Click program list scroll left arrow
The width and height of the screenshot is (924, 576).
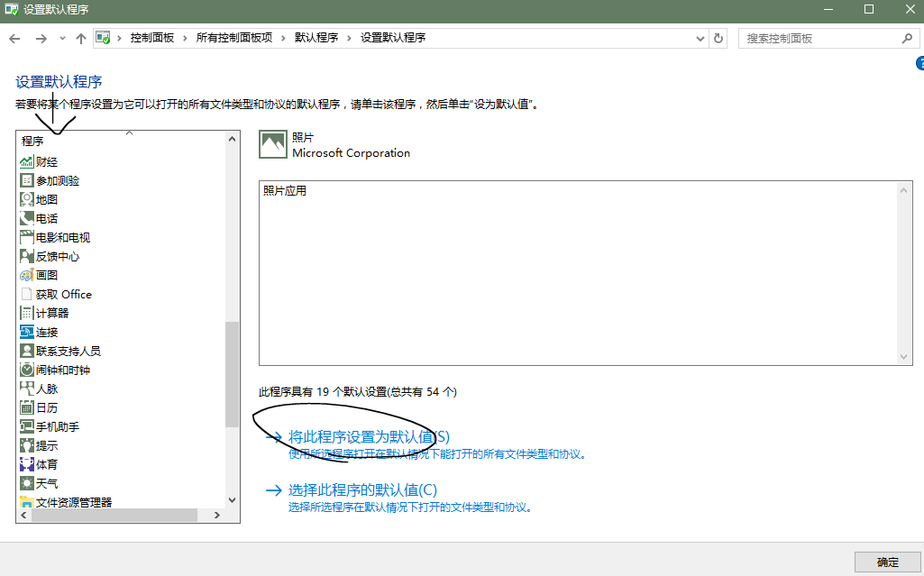[x=23, y=516]
